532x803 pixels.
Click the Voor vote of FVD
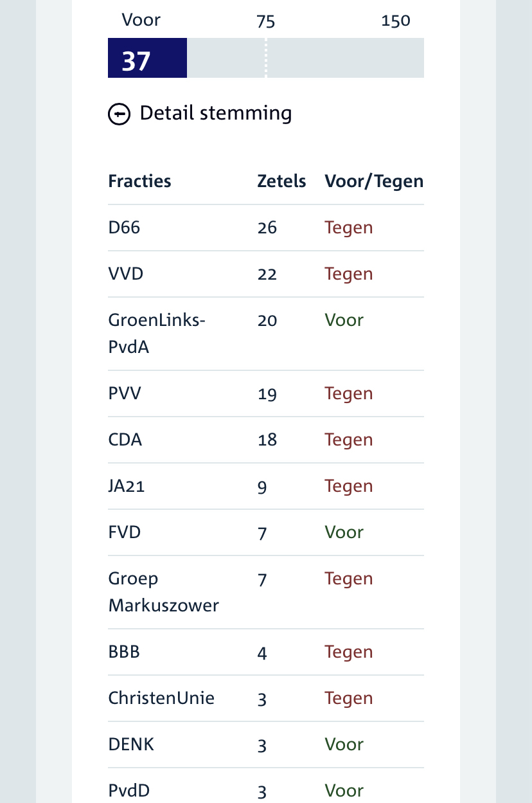[344, 532]
